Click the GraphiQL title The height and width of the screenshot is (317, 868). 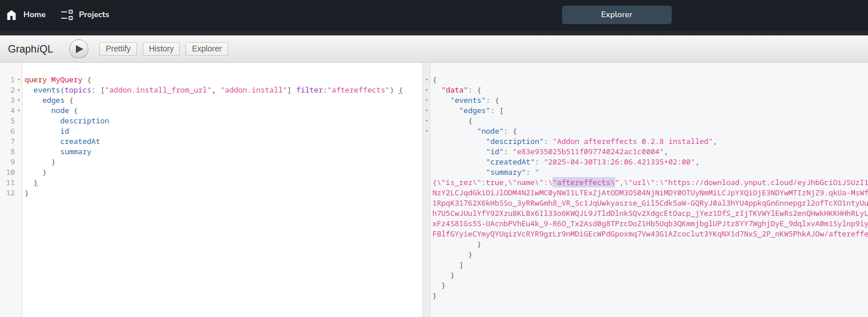tap(31, 49)
